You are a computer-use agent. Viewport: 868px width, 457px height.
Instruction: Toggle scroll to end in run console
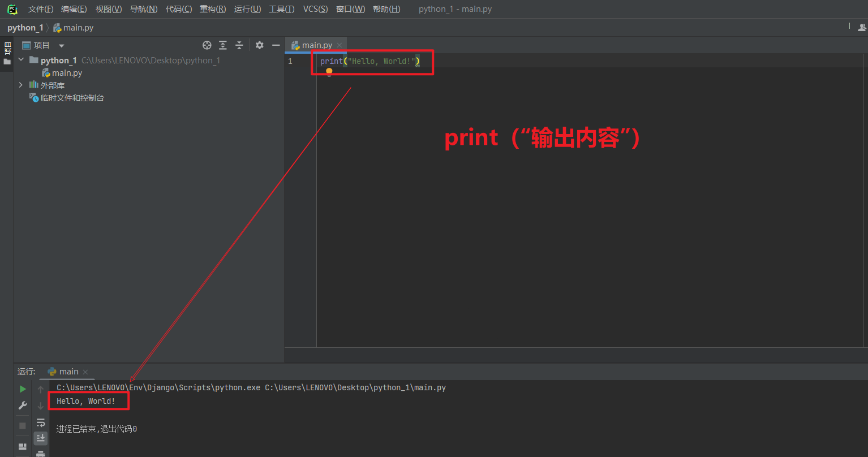41,438
